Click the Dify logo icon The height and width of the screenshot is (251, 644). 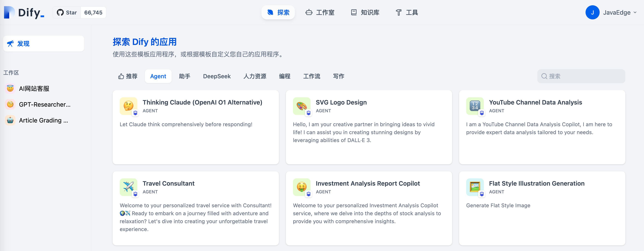point(10,13)
